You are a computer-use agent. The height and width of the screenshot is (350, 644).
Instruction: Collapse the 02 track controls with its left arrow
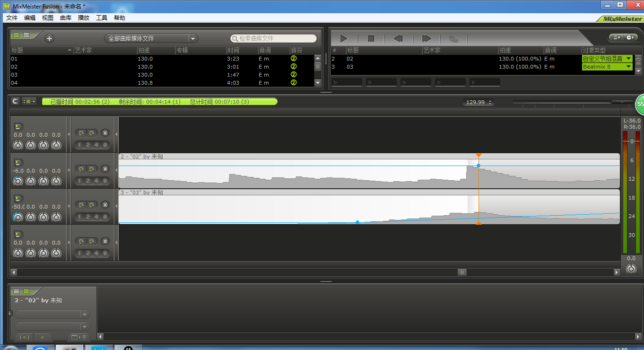pos(69,170)
